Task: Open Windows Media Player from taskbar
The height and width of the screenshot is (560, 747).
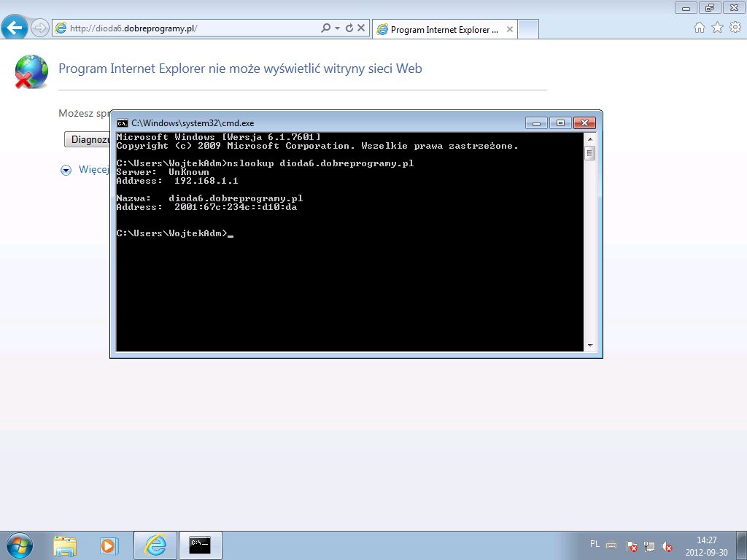Action: 109,545
